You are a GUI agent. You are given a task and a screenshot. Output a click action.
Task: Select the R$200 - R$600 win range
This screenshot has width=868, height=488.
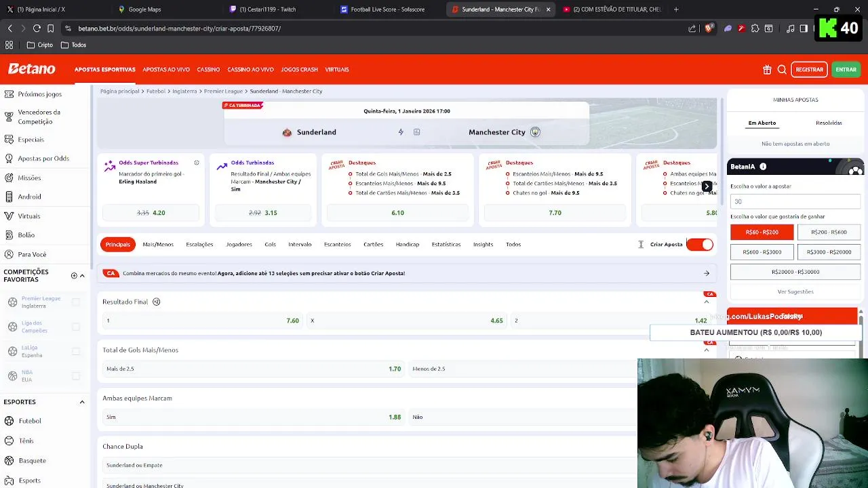coord(829,232)
